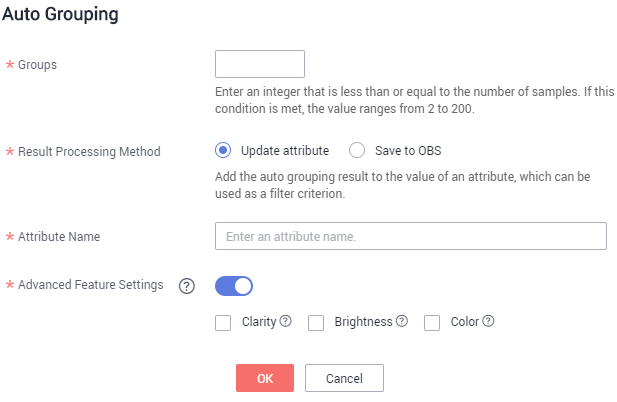Turn off the Advanced Feature Settings switch
The width and height of the screenshot is (617, 402).
tap(234, 286)
